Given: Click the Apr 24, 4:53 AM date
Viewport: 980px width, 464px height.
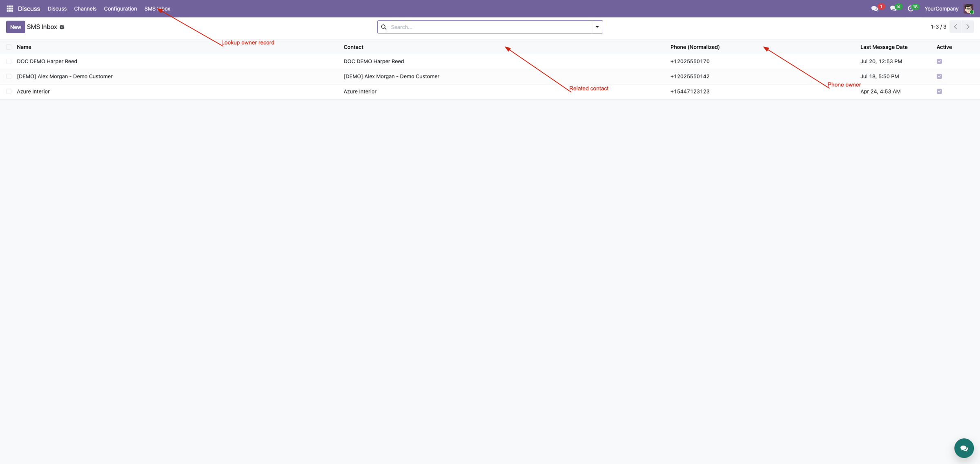Looking at the screenshot, I should point(880,92).
